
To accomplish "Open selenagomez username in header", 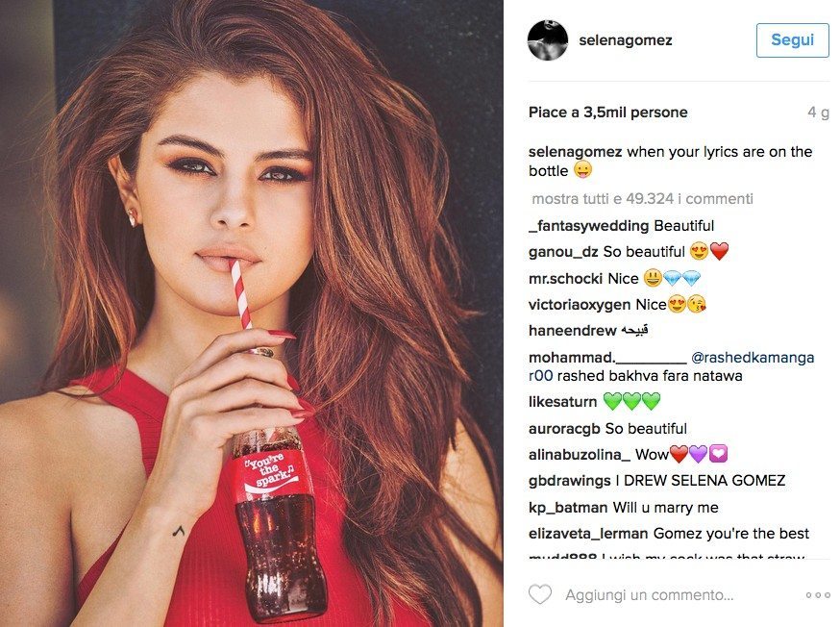I will coord(625,40).
